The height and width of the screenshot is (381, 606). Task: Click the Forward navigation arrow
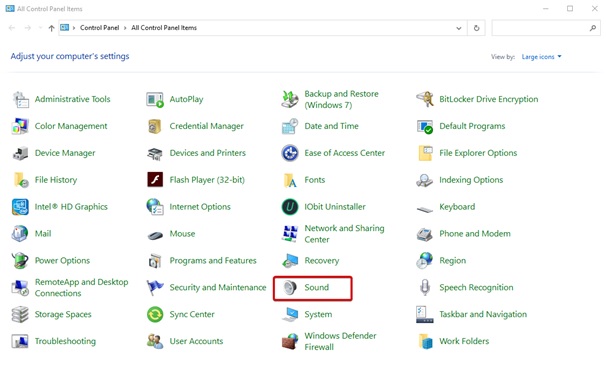27,28
